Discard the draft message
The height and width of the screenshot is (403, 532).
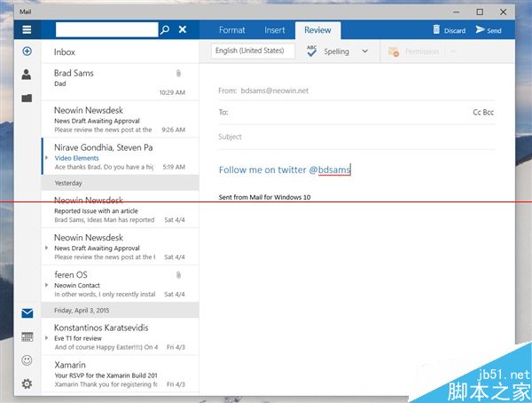449,30
